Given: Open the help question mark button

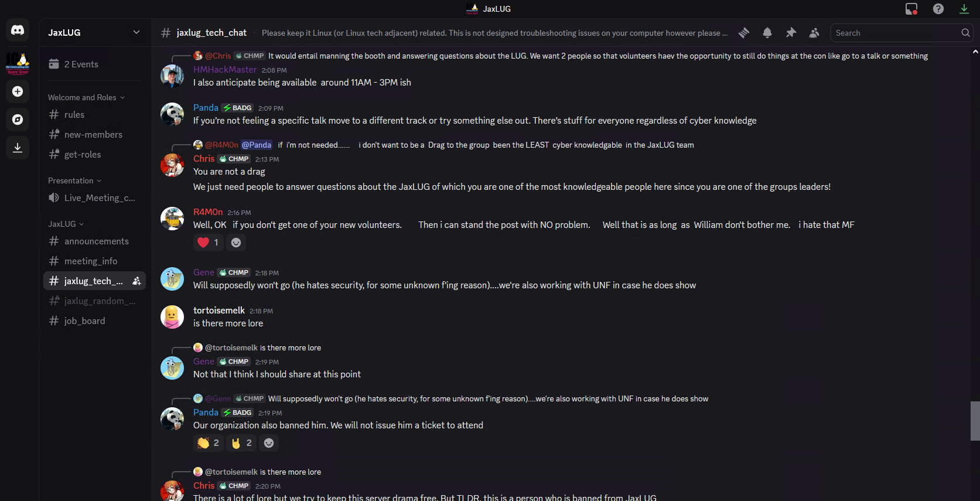Looking at the screenshot, I should point(938,9).
